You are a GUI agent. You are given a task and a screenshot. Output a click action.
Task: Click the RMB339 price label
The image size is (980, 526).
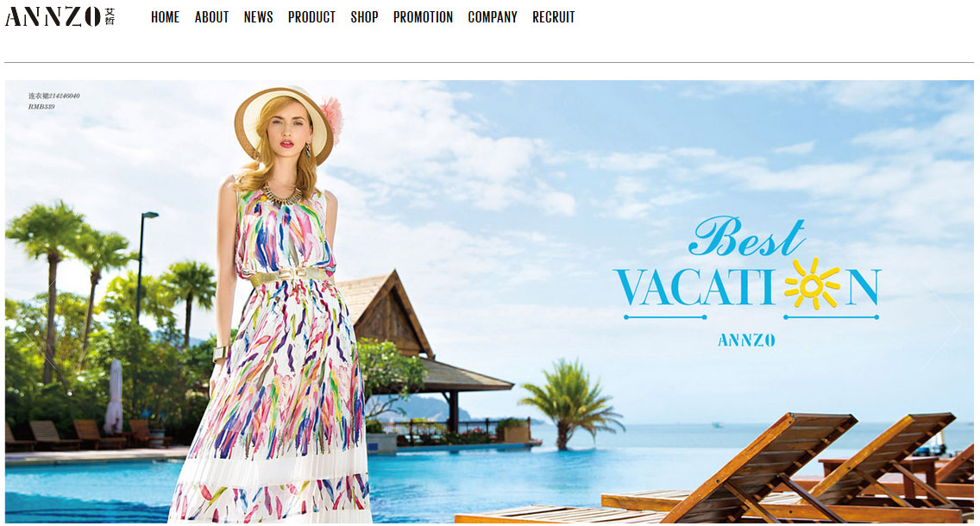tap(41, 107)
